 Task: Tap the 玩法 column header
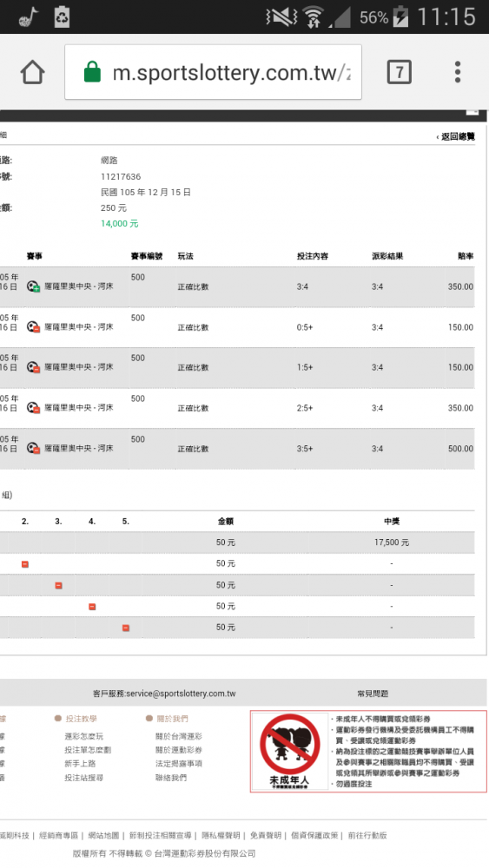[x=186, y=256]
